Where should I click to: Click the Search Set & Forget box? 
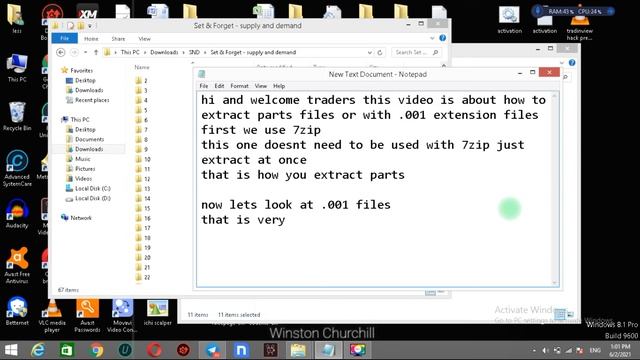click(x=416, y=52)
